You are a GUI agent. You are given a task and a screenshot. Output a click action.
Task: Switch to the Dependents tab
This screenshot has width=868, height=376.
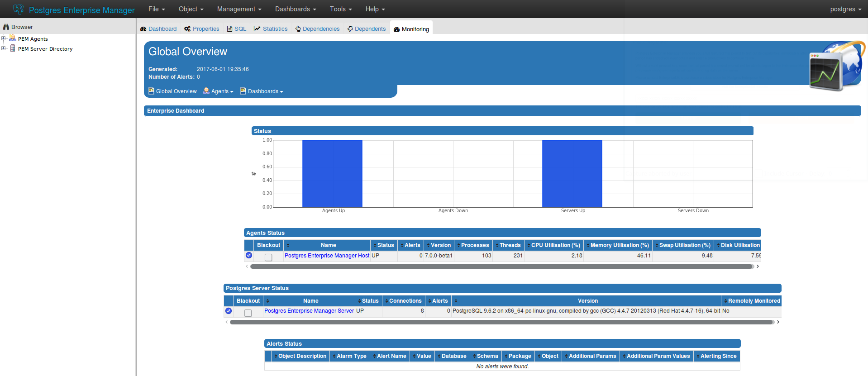367,29
